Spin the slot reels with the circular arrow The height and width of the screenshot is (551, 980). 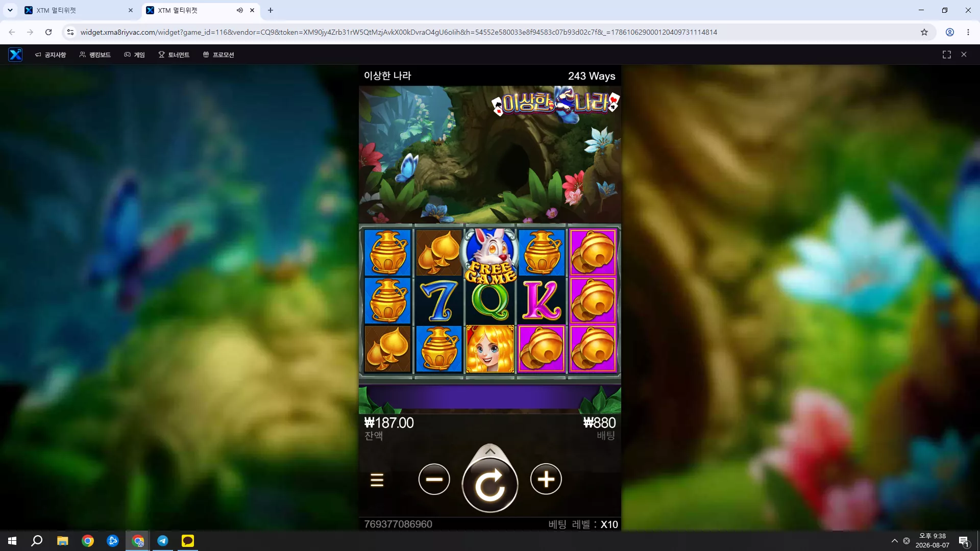[490, 484]
